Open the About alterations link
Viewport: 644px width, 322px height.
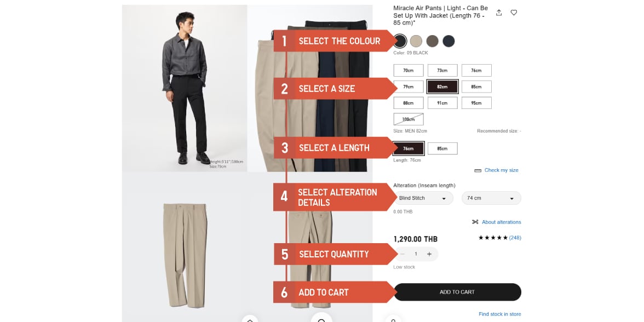coord(502,222)
